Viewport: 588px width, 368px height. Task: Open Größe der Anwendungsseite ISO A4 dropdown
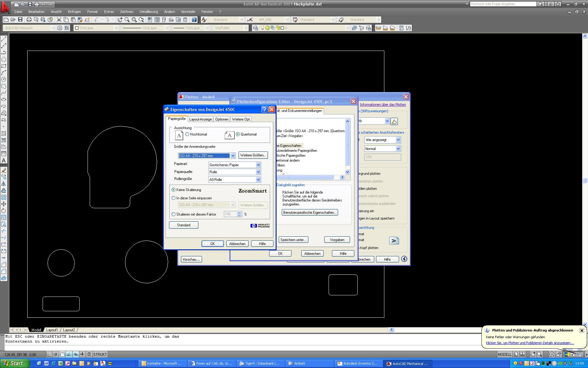[207, 156]
